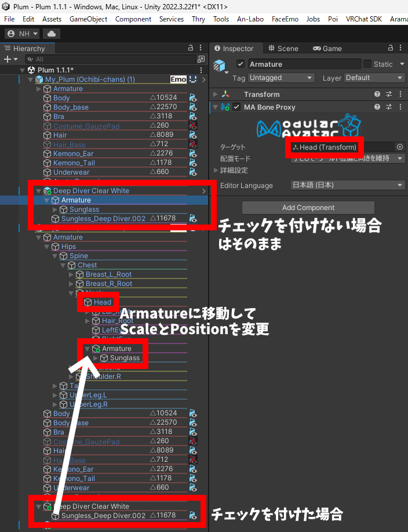The image size is (408, 532).
Task: Click the ターゲット field showing Head (Transform)
Action: (x=343, y=147)
